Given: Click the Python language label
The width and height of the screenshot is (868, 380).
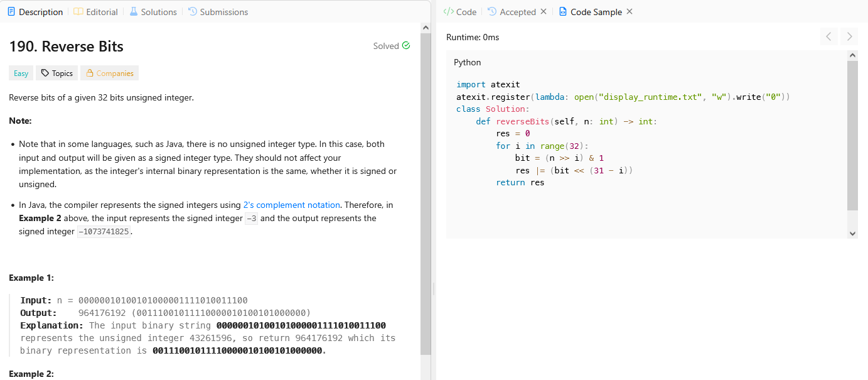Looking at the screenshot, I should (x=468, y=62).
